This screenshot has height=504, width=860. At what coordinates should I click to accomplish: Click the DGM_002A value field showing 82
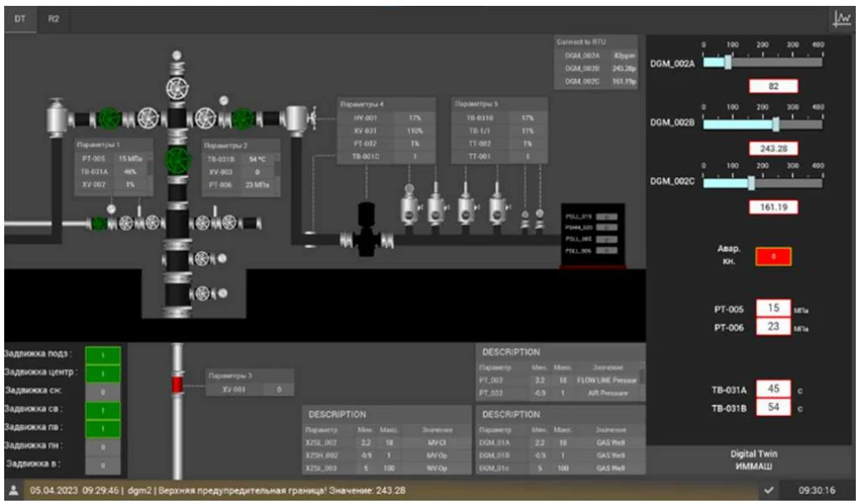[774, 86]
